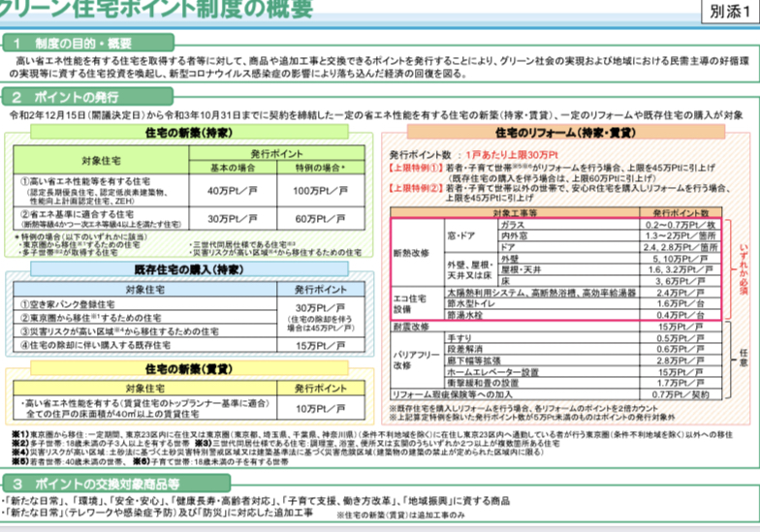Click the "住宅の新築(持家)" heading

pos(189,132)
